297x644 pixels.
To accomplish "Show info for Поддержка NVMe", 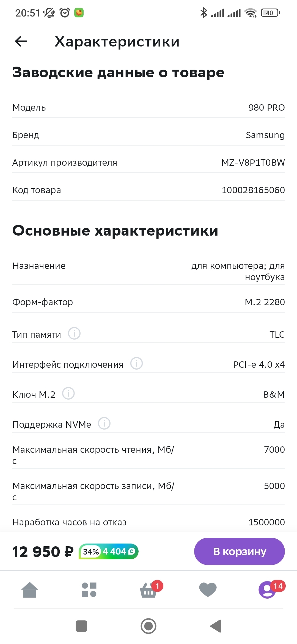I will [x=104, y=423].
